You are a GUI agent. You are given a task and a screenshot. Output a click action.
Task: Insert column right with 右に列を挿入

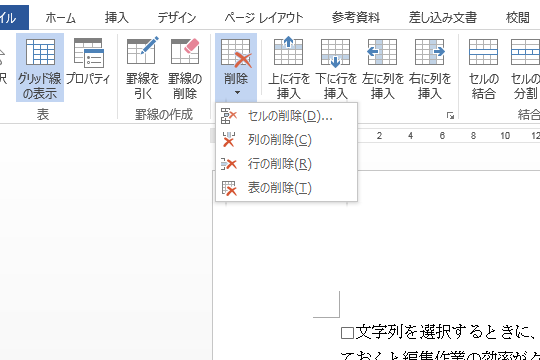[x=429, y=68]
